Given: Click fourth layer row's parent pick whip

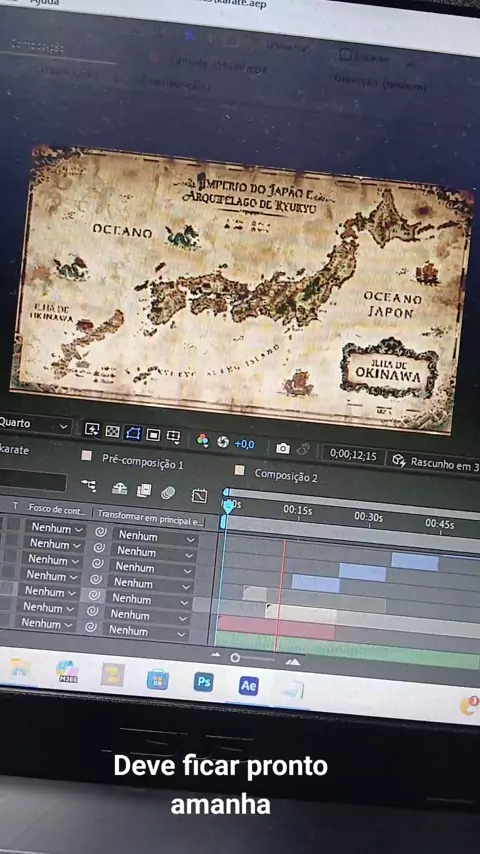Looking at the screenshot, I should pyautogui.click(x=96, y=579).
